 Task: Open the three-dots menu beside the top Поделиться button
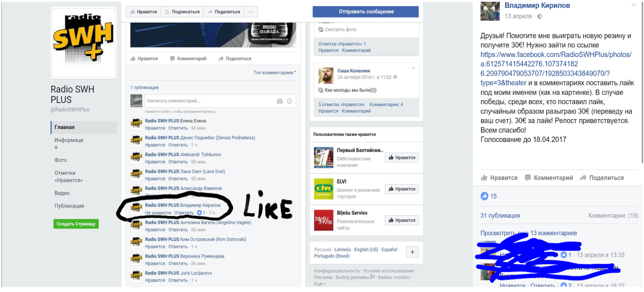(x=251, y=12)
